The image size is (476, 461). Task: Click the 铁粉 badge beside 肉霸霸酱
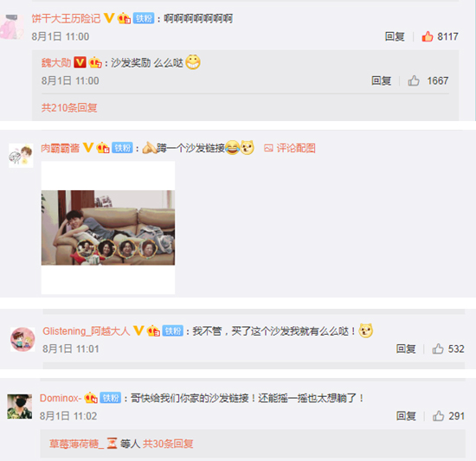pos(122,148)
